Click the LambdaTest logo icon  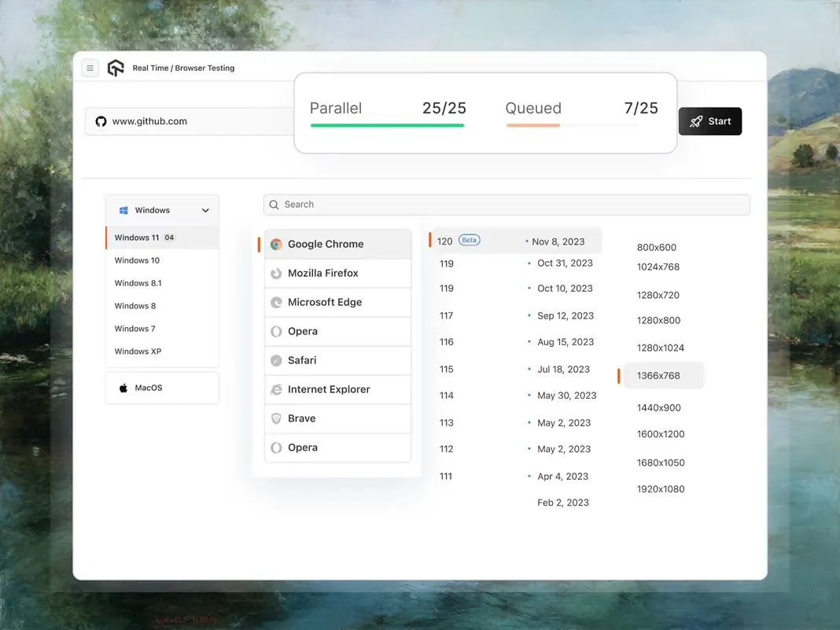(116, 68)
